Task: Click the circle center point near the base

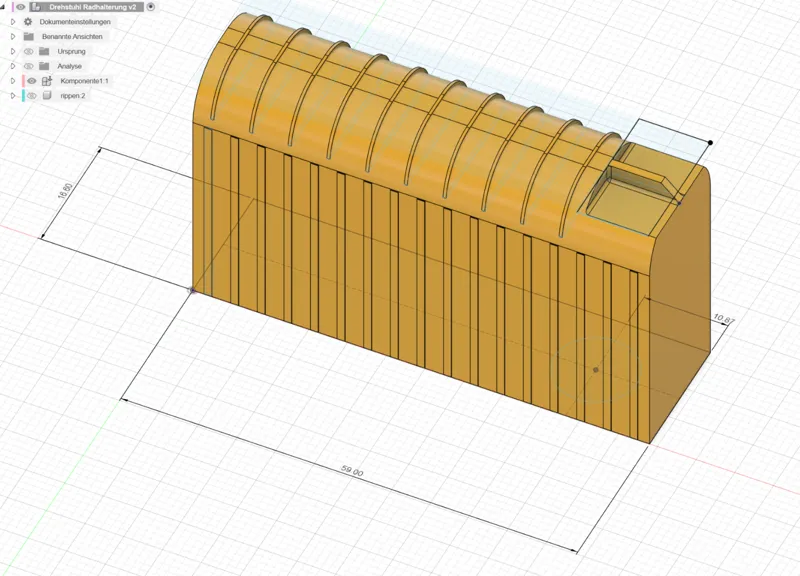Action: click(595, 369)
